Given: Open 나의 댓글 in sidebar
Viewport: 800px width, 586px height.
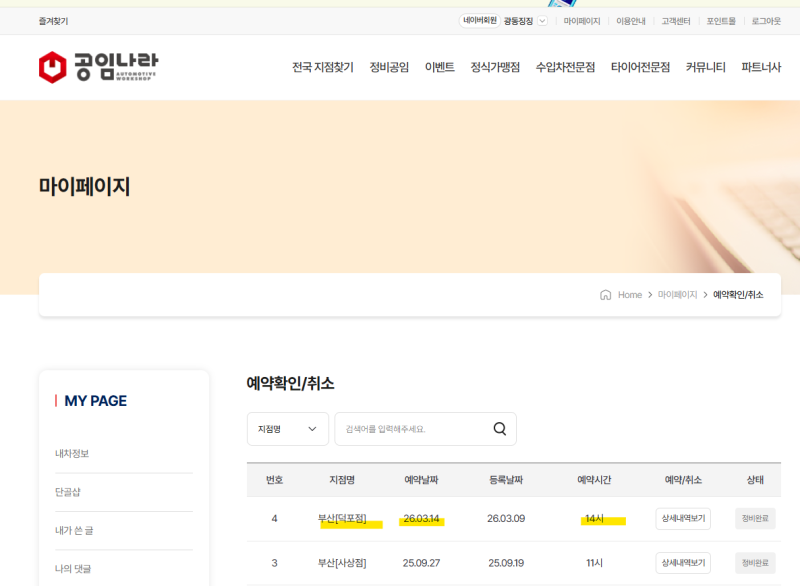Looking at the screenshot, I should pos(73,569).
